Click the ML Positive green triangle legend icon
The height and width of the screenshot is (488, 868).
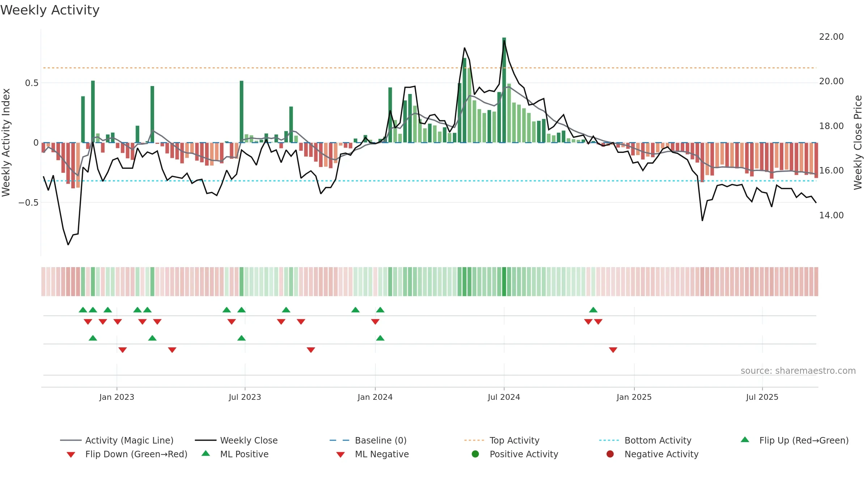(x=206, y=453)
